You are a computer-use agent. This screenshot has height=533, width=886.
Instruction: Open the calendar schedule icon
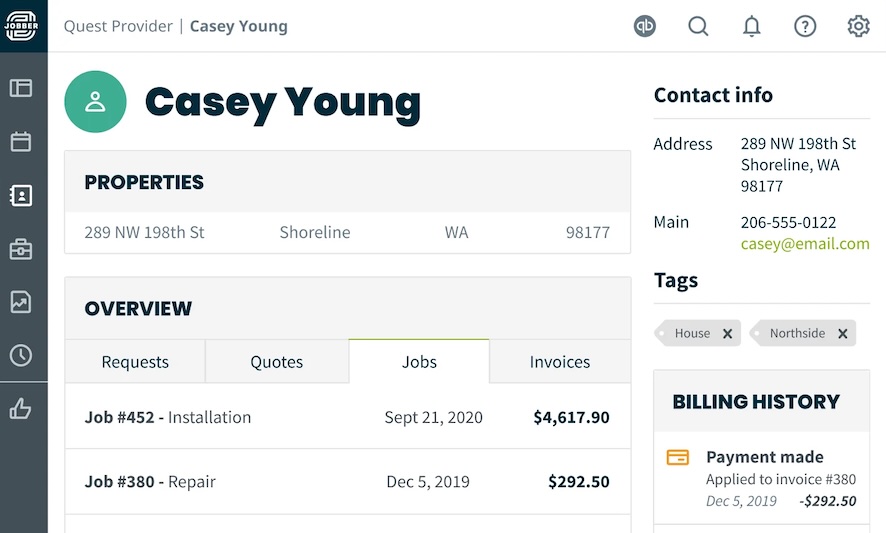(21, 141)
